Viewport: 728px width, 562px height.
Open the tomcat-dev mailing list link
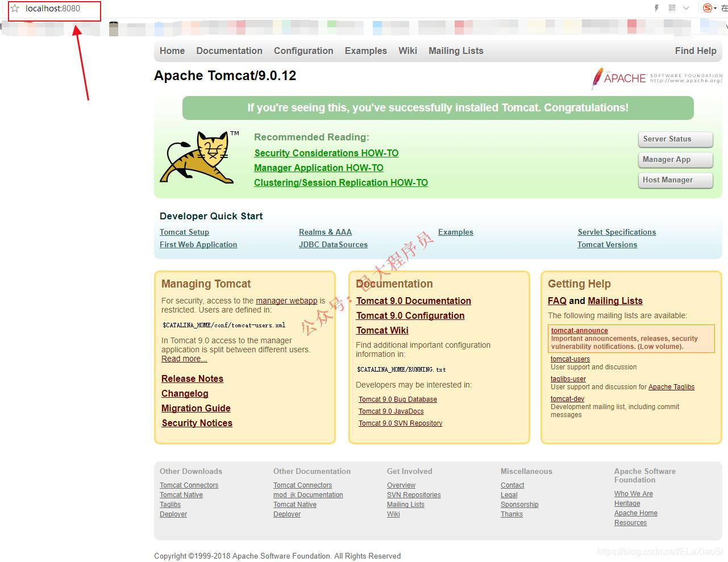tap(567, 399)
